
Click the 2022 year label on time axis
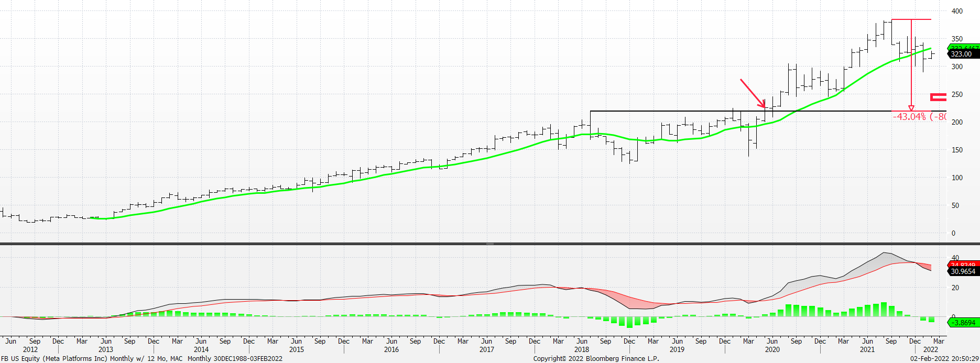(931, 349)
